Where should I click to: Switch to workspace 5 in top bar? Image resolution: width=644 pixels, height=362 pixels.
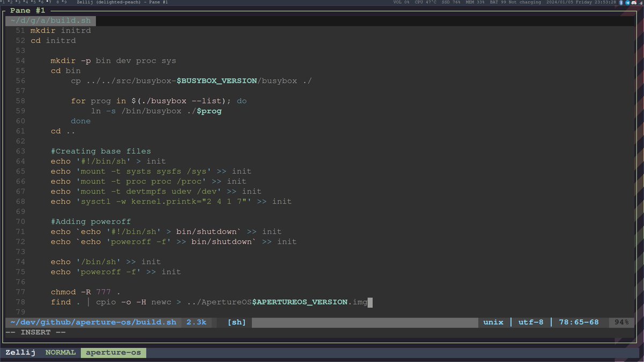point(34,2)
